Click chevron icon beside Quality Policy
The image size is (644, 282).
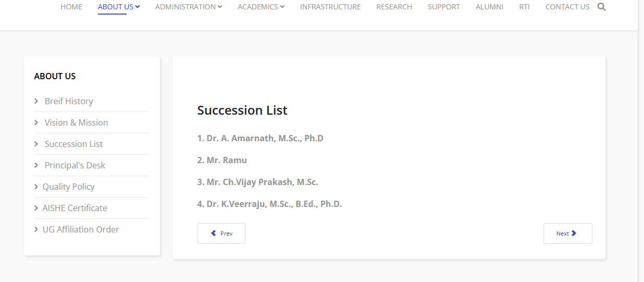(x=36, y=187)
